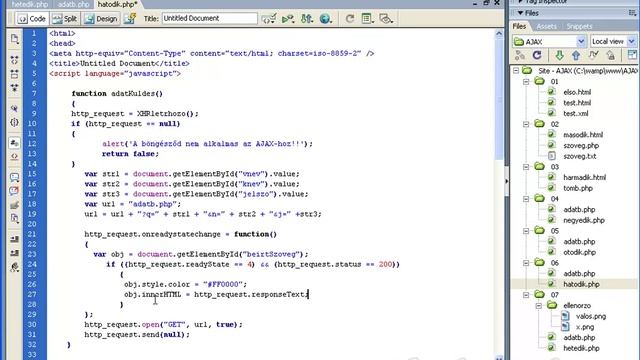The width and height of the screenshot is (640, 360).
Task: Open the Recent Snippets icon menu
Action: [x=15, y=218]
